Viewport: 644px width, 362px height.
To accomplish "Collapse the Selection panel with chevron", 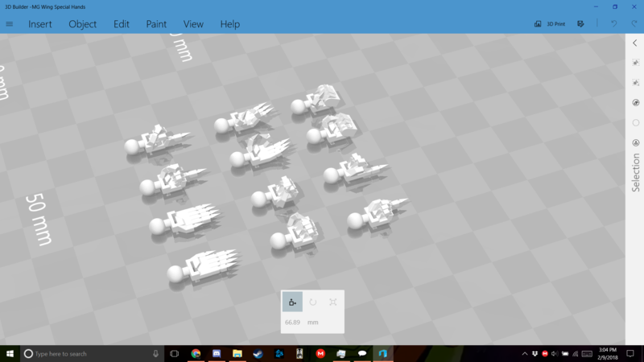I will (635, 43).
